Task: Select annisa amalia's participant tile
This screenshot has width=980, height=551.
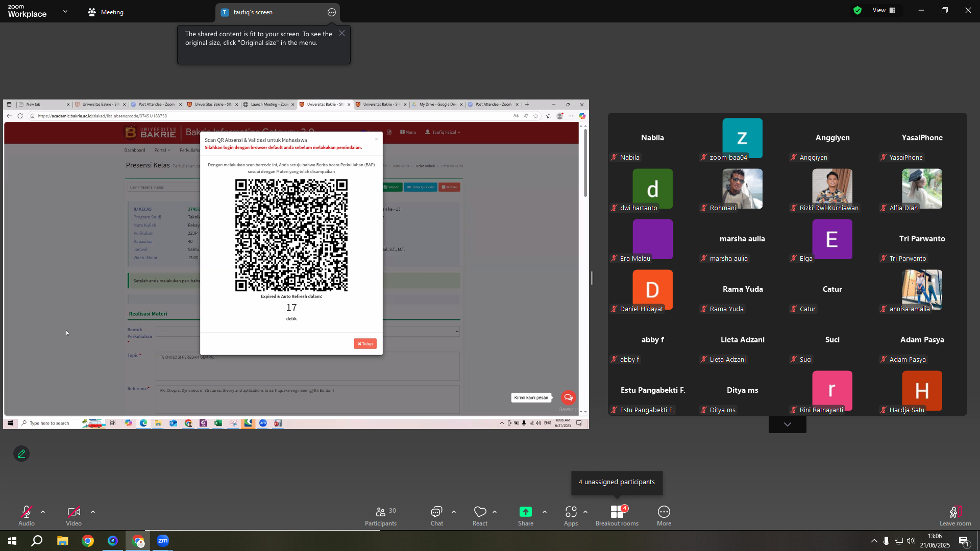Action: pos(922,291)
